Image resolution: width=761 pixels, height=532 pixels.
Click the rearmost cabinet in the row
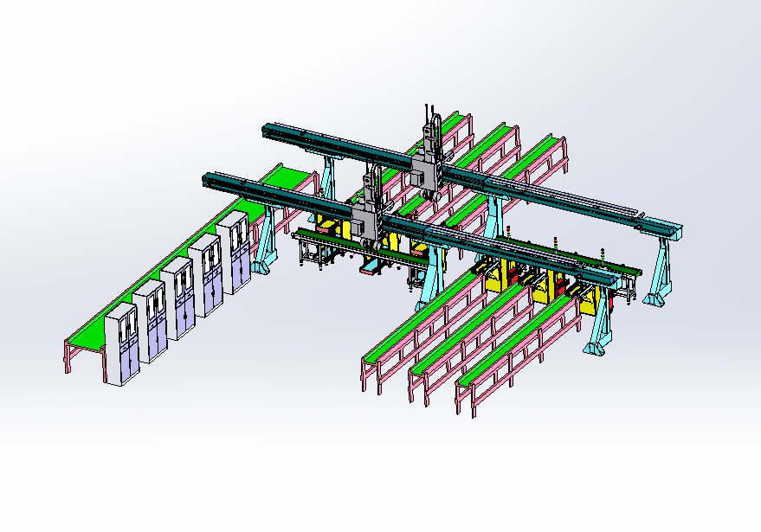tap(234, 254)
